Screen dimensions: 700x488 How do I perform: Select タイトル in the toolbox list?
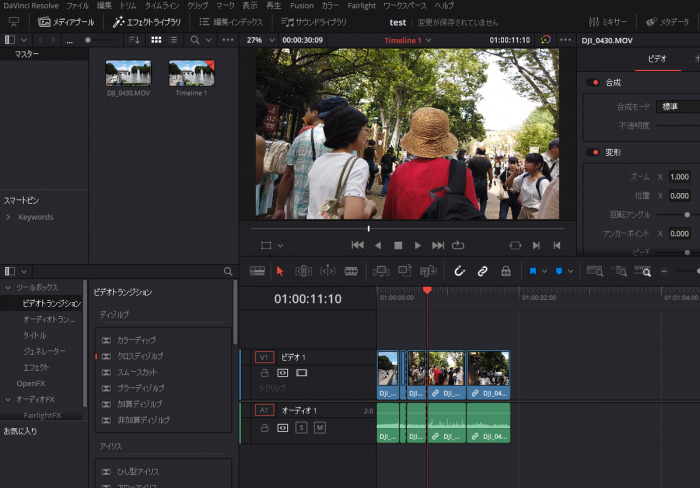(35, 335)
